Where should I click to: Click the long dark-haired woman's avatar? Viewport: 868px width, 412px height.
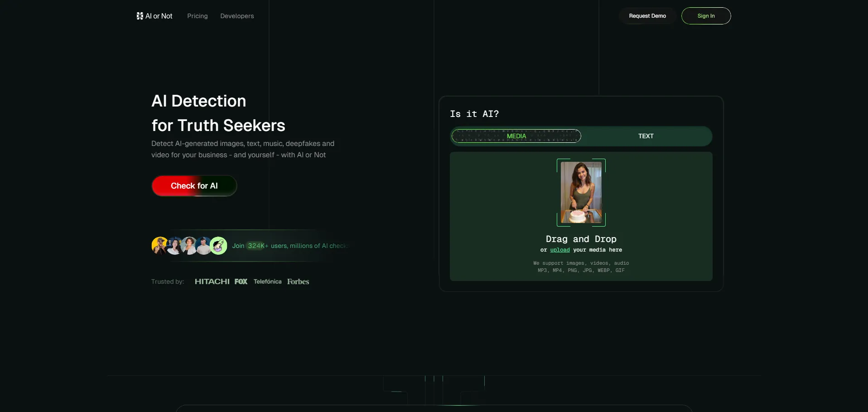point(174,246)
